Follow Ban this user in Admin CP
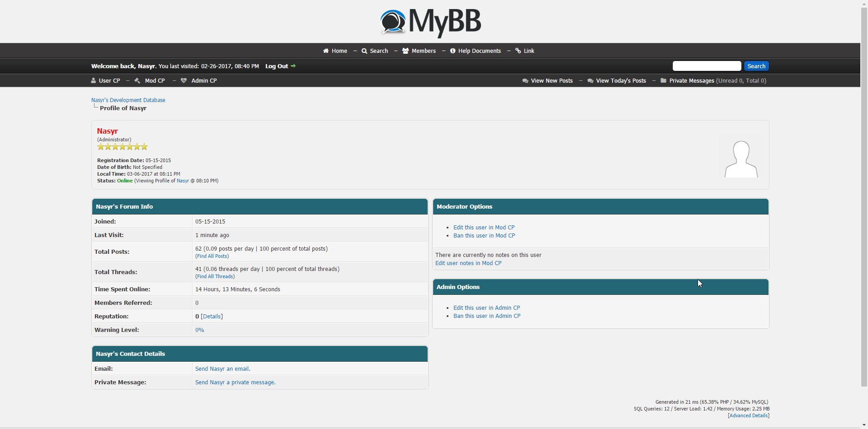The image size is (868, 429). coord(487,316)
